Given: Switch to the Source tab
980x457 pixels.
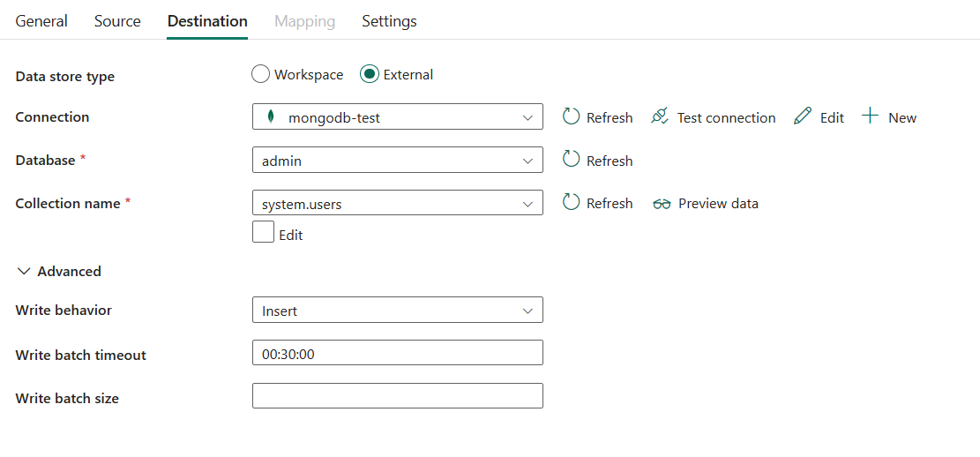Looking at the screenshot, I should pyautogui.click(x=117, y=21).
